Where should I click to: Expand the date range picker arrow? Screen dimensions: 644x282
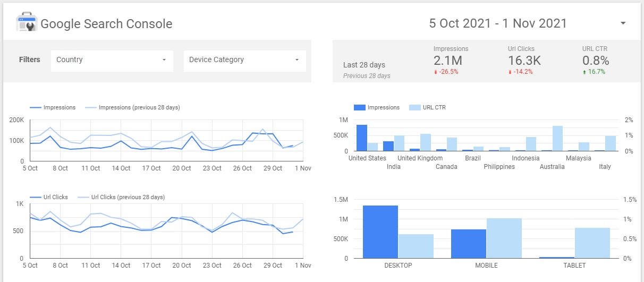(623, 23)
